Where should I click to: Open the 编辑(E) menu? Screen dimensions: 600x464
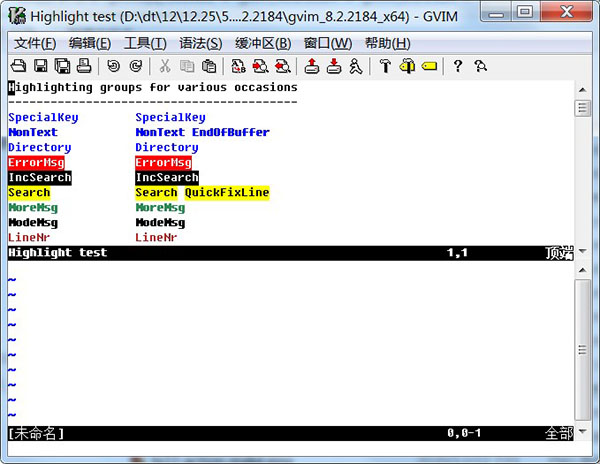click(x=90, y=43)
